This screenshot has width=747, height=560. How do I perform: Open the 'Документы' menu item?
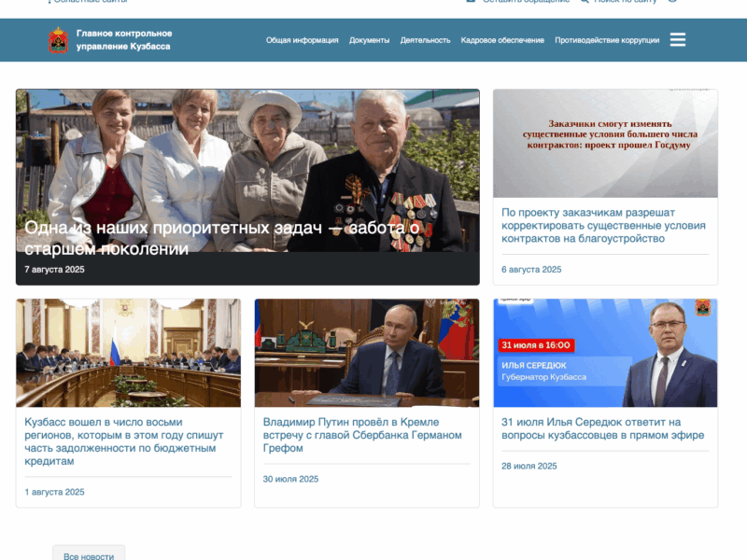[x=369, y=40]
